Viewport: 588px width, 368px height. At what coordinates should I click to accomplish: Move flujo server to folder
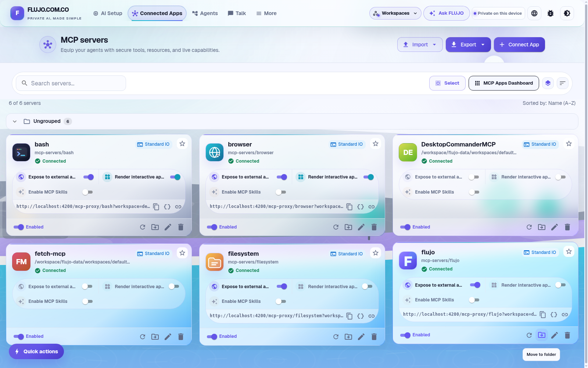(x=542, y=335)
